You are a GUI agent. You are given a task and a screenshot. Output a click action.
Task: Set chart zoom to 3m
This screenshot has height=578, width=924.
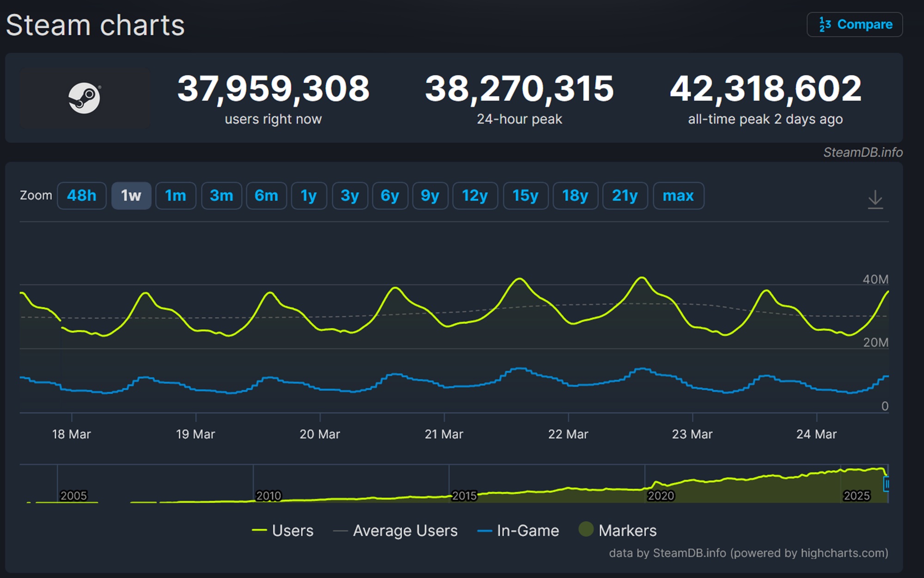pyautogui.click(x=221, y=196)
